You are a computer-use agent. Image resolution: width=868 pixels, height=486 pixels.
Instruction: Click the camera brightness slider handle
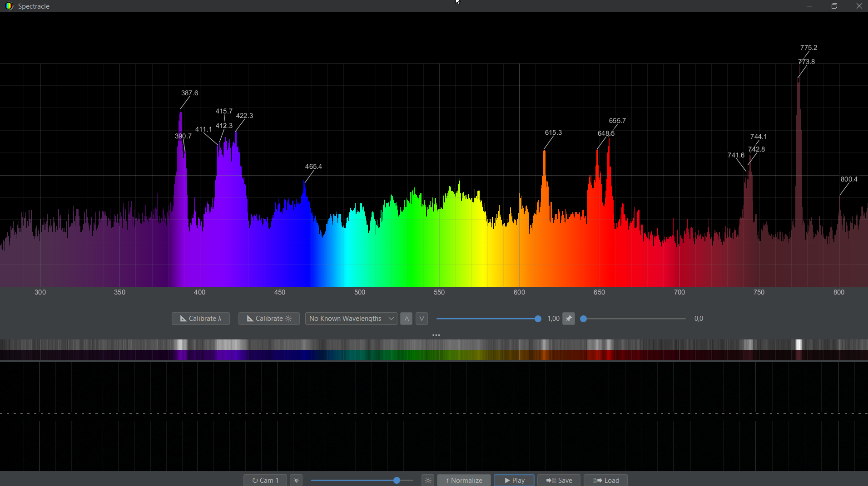coord(397,480)
